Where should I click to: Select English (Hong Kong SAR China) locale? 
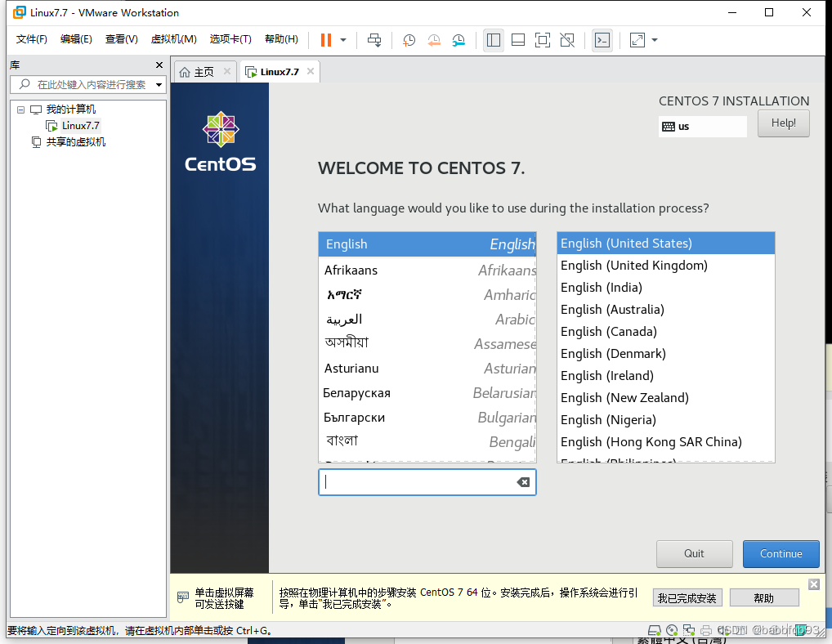click(666, 442)
